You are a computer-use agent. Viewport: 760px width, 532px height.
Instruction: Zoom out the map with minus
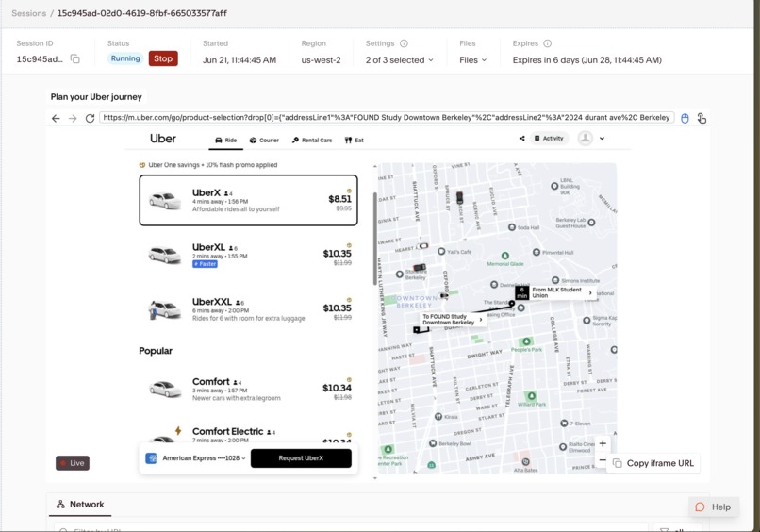(602, 459)
